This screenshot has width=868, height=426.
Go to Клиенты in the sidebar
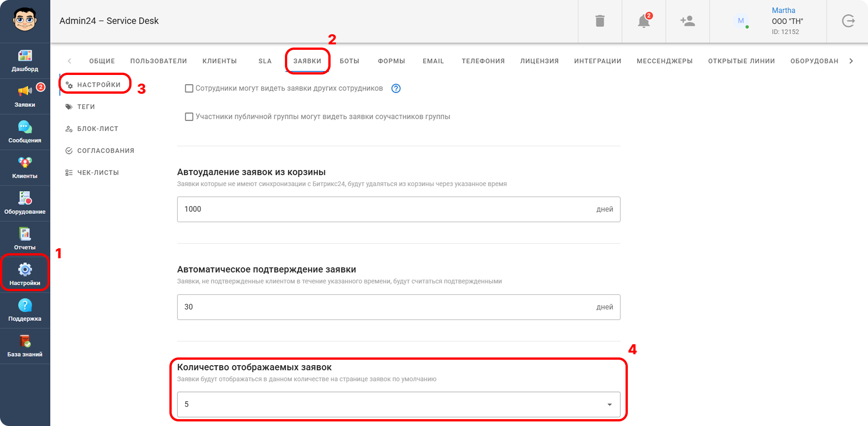tap(25, 168)
